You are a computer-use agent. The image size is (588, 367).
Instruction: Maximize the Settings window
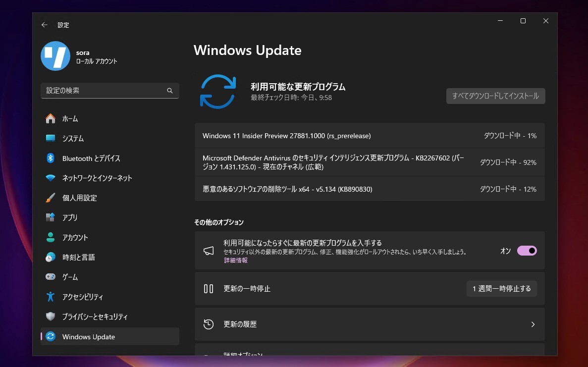[x=523, y=21]
